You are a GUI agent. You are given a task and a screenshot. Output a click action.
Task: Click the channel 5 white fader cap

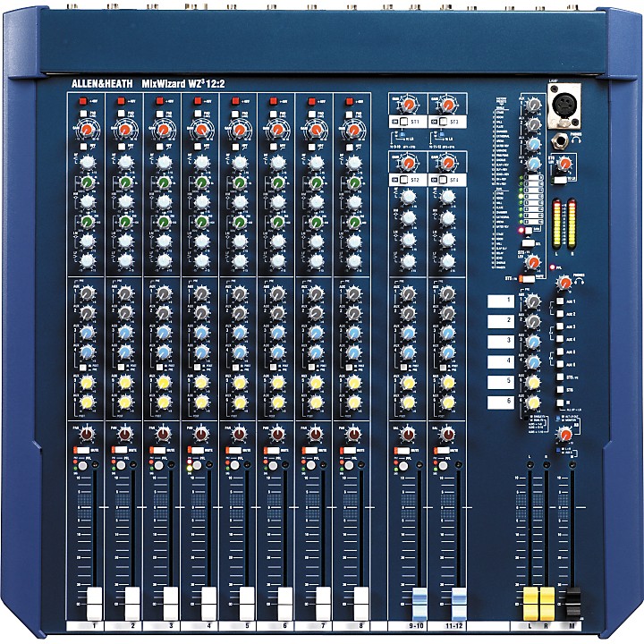247,604
